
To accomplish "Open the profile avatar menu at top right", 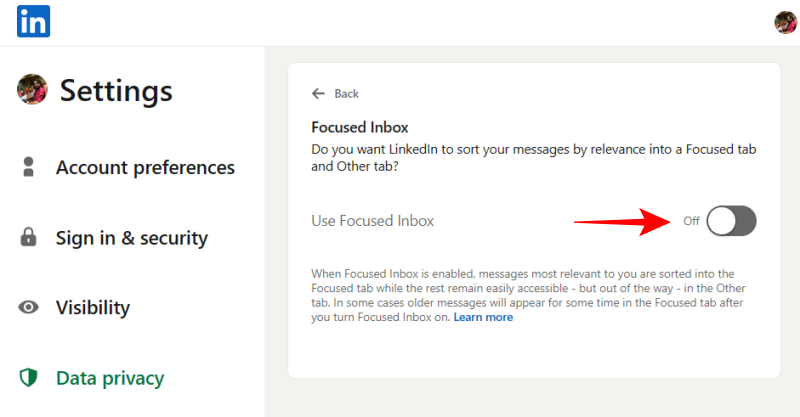I will tap(785, 22).
